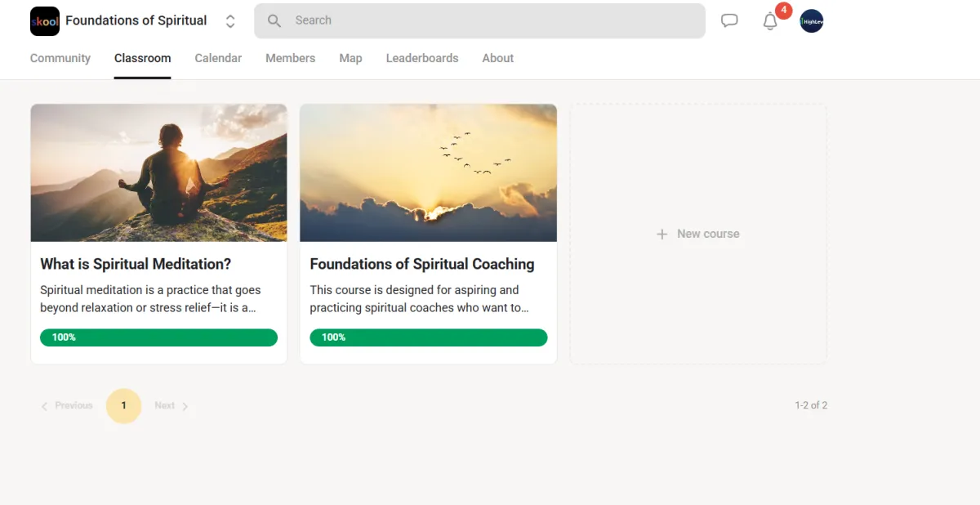Select the About tab
This screenshot has width=980, height=505.
[x=497, y=58]
